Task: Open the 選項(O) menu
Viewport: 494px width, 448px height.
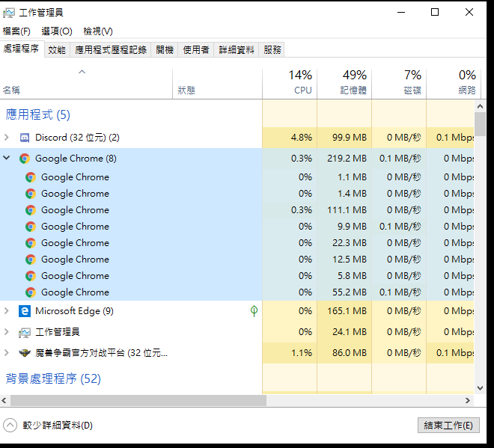Action: click(57, 31)
